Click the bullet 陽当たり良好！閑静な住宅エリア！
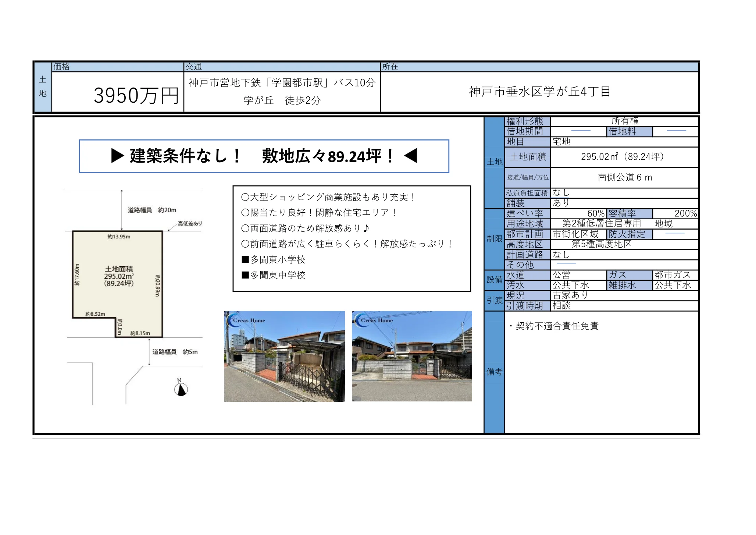Image resolution: width=756 pixels, height=535 pixels. coord(319,213)
